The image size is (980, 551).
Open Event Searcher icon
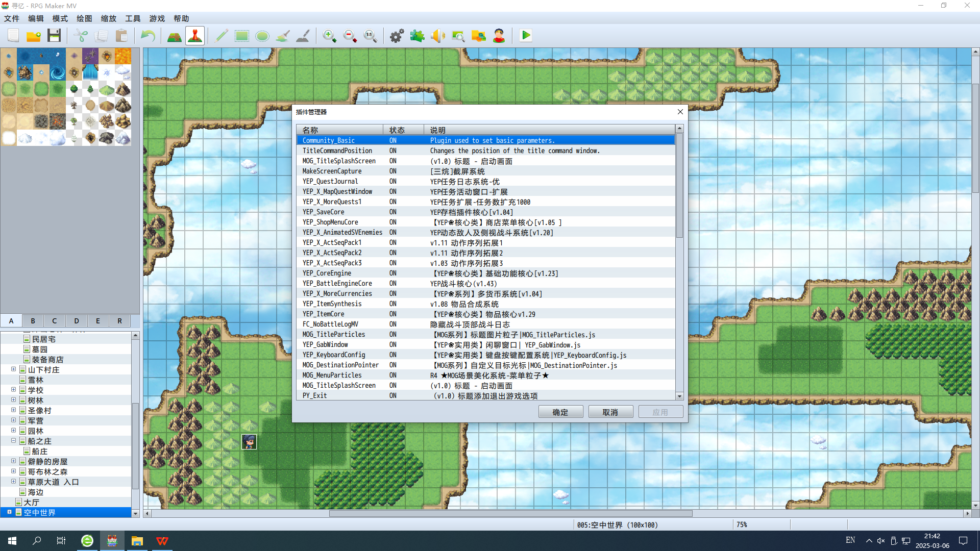tap(458, 36)
